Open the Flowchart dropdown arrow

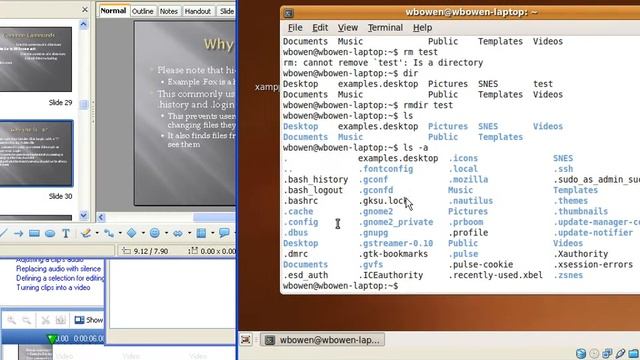[x=213, y=233]
